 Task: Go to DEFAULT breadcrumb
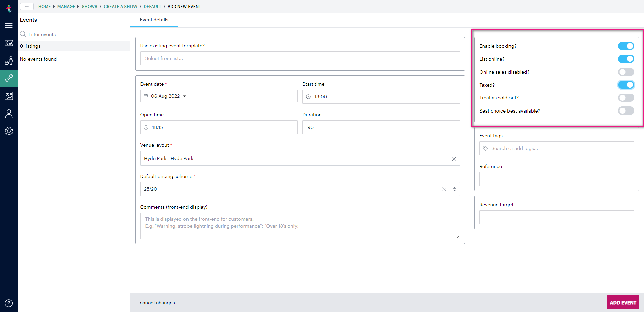(152, 7)
